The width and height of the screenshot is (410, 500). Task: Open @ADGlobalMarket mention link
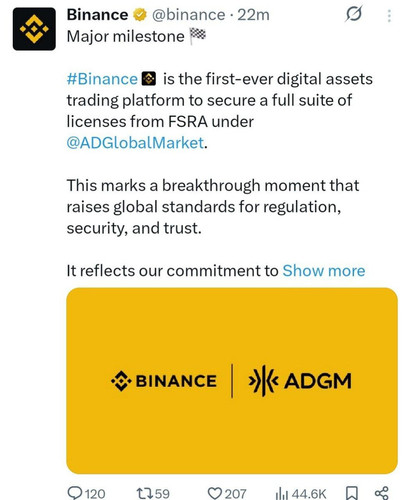135,143
